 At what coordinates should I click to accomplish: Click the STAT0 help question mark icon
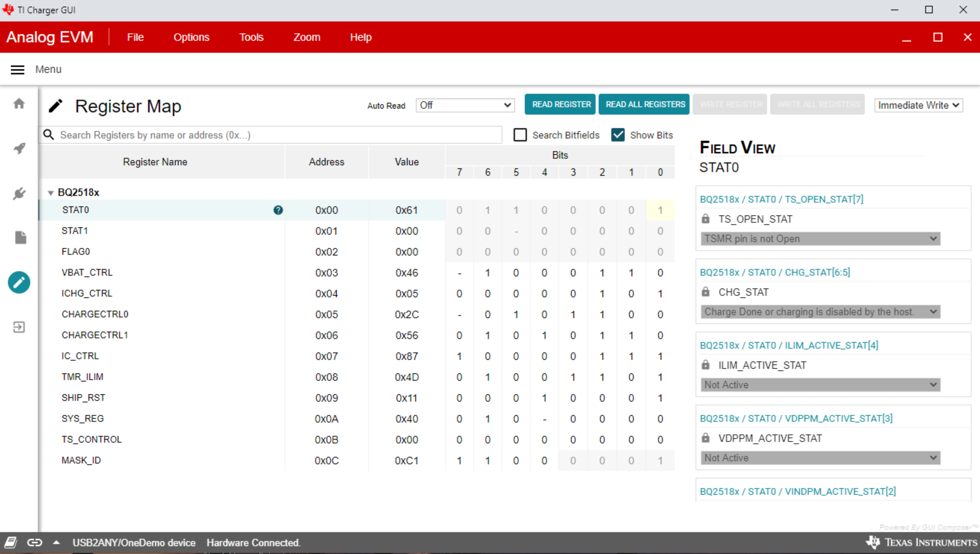click(278, 210)
